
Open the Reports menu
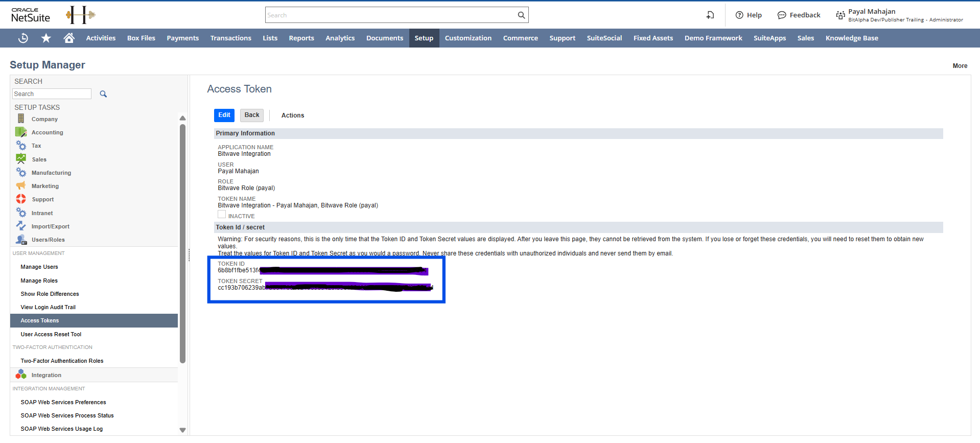[x=301, y=38]
